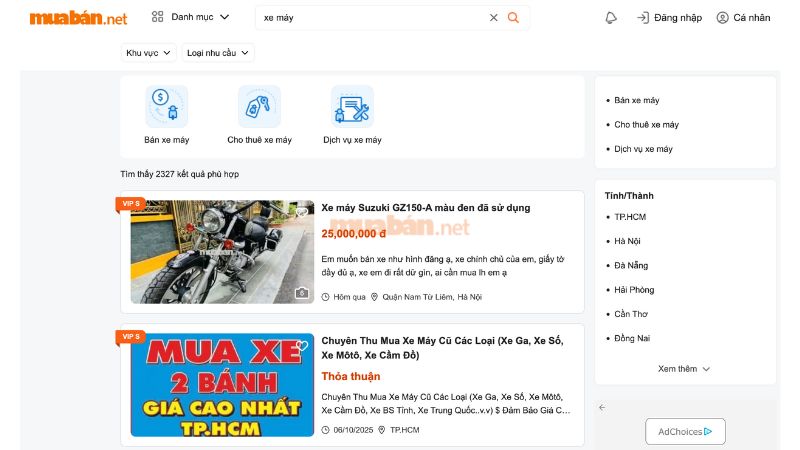Toggle heart on Mua Xe 2 Bánh listing

click(301, 346)
